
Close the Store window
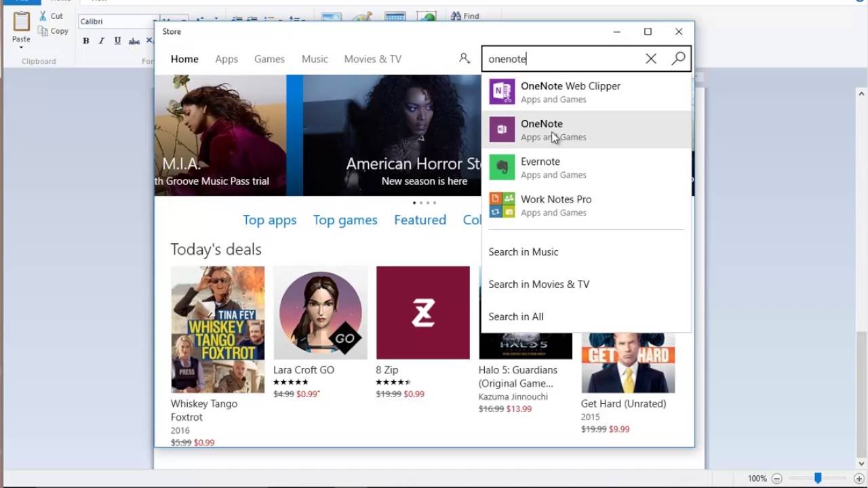pyautogui.click(x=679, y=32)
